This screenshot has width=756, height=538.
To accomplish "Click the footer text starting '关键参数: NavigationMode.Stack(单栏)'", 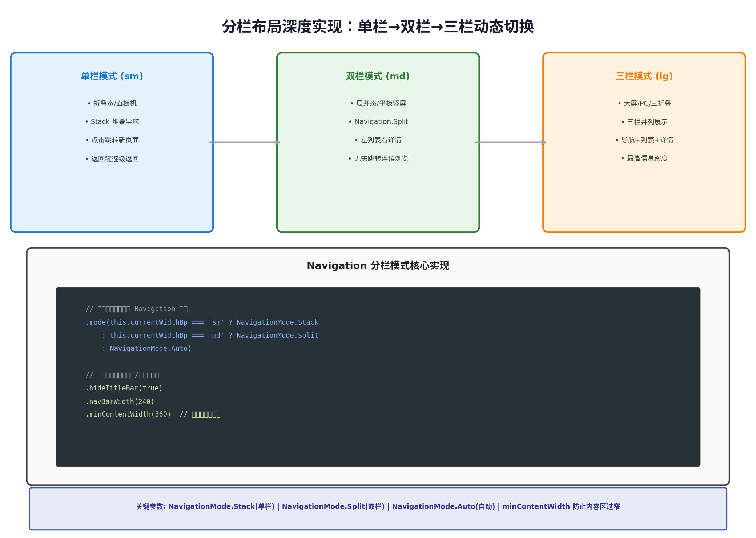I will point(378,506).
